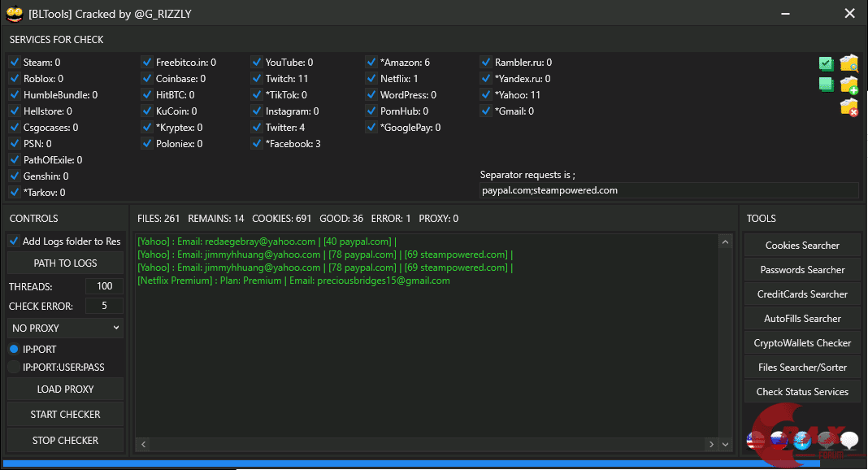Click the BLTools smiley logo in title bar
This screenshot has width=868, height=470.
click(15, 14)
